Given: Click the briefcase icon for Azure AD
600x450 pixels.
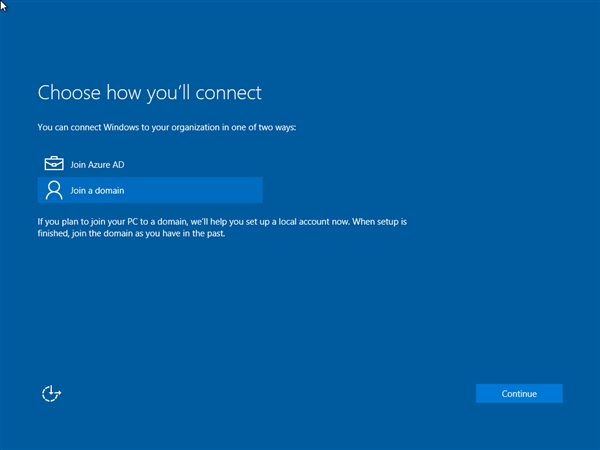Looking at the screenshot, I should coord(54,164).
